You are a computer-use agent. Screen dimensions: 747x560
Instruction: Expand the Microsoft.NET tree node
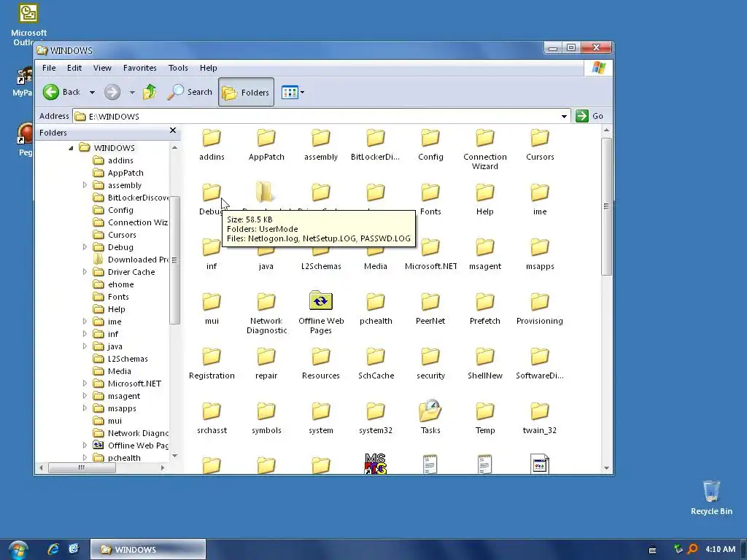pyautogui.click(x=85, y=383)
